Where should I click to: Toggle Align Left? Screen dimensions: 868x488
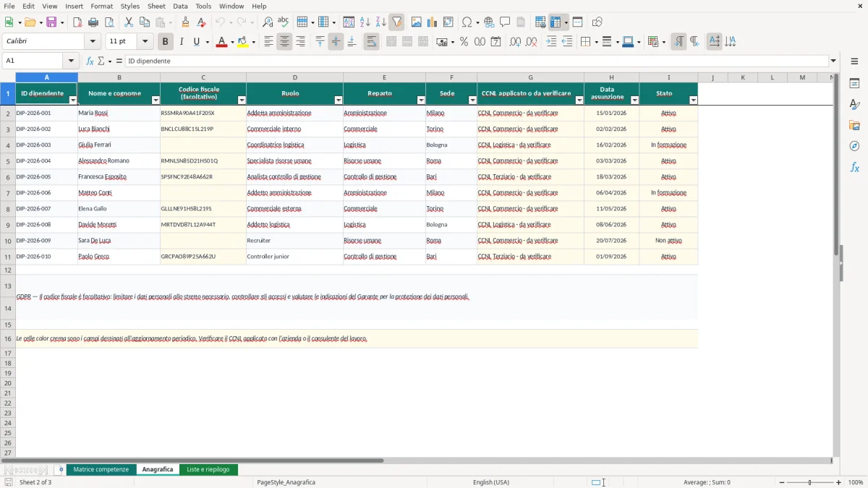pos(268,42)
